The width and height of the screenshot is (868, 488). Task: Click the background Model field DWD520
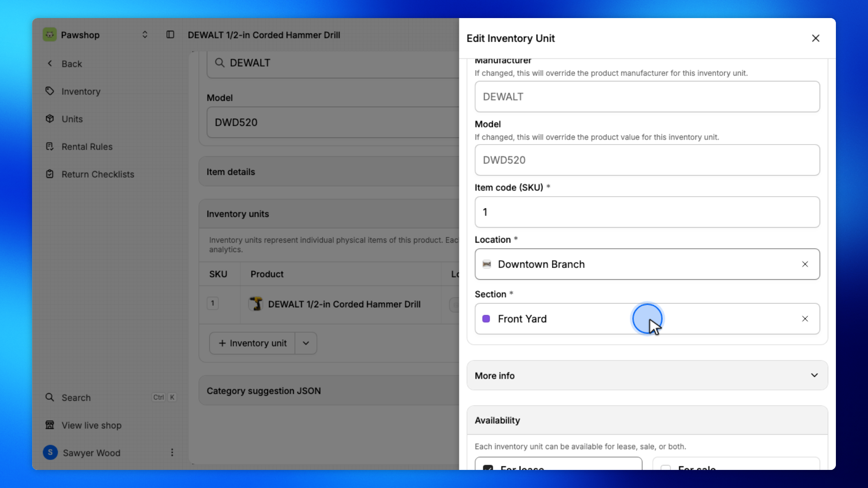(333, 122)
